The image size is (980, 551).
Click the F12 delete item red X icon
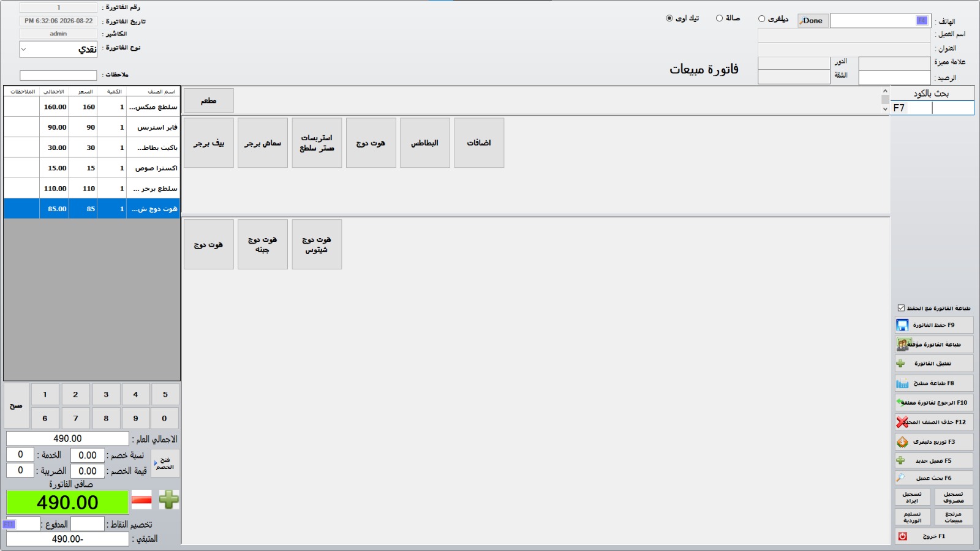(902, 422)
